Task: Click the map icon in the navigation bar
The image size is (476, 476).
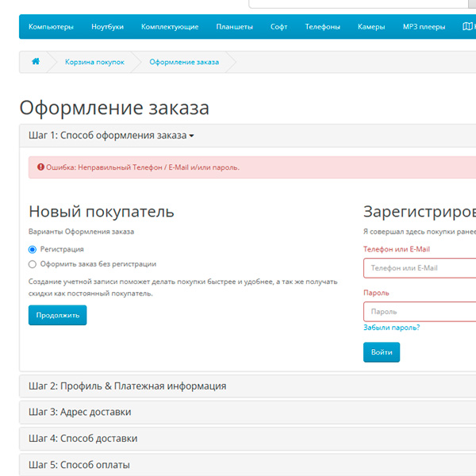Action: [x=467, y=26]
